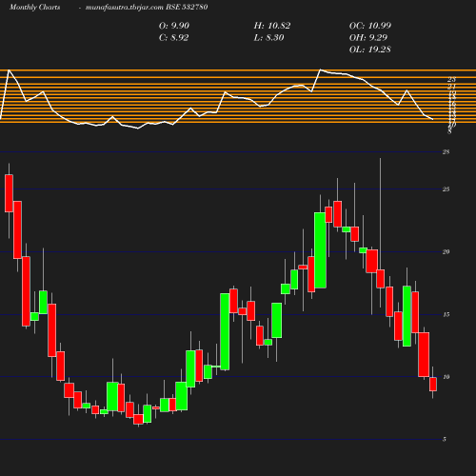The image size is (476, 476).
Task: Click the most recent red candlestick
Action: pos(433,384)
